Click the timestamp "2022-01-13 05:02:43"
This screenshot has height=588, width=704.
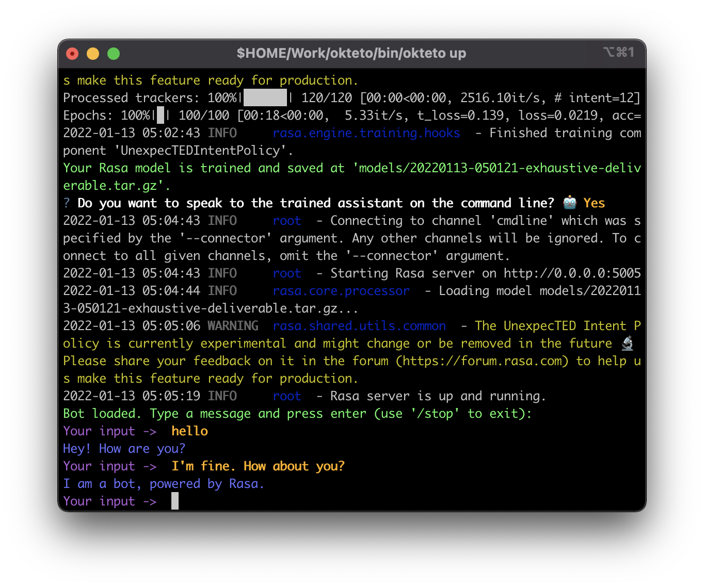(x=132, y=133)
